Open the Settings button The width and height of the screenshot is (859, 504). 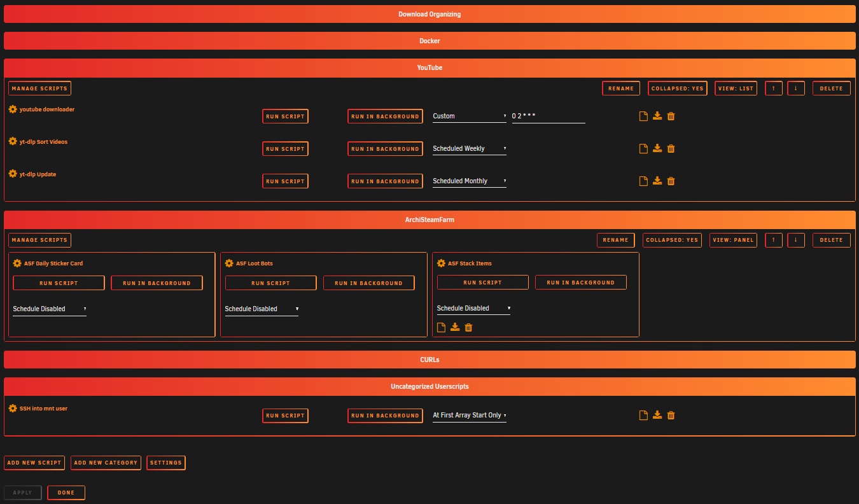tap(166, 463)
